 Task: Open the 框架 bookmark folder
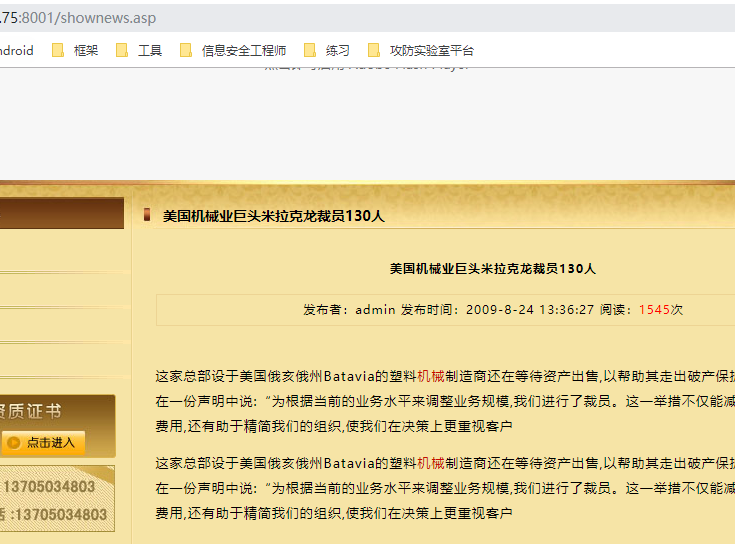click(75, 50)
